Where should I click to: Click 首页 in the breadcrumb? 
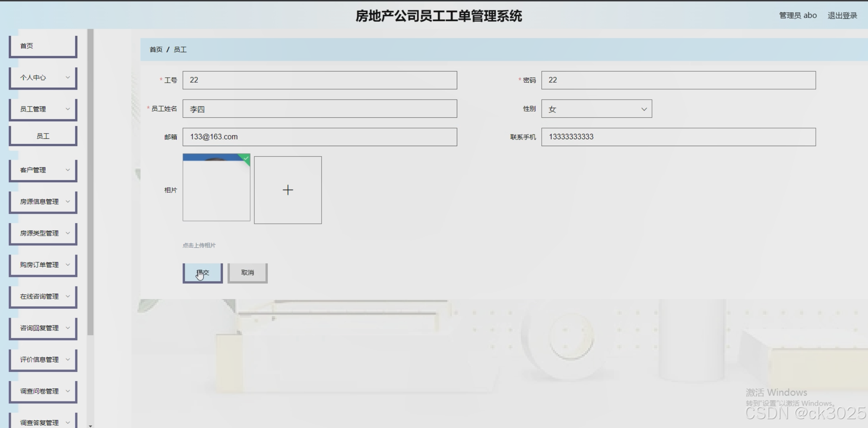156,50
